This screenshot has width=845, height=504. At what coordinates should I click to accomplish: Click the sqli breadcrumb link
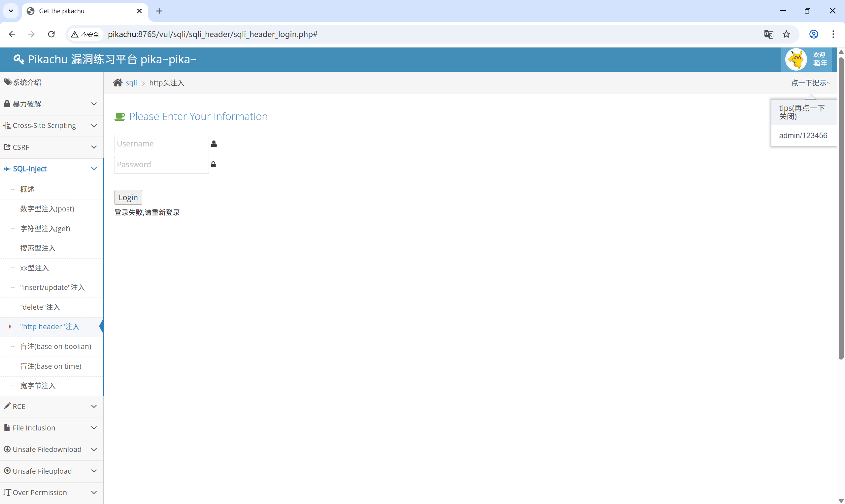pos(131,83)
